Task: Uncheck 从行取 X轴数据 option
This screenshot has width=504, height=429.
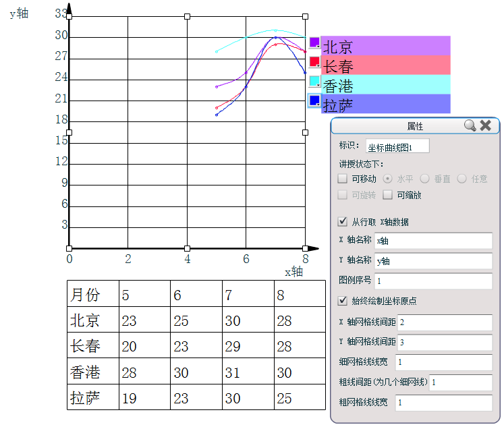Action: pos(343,221)
